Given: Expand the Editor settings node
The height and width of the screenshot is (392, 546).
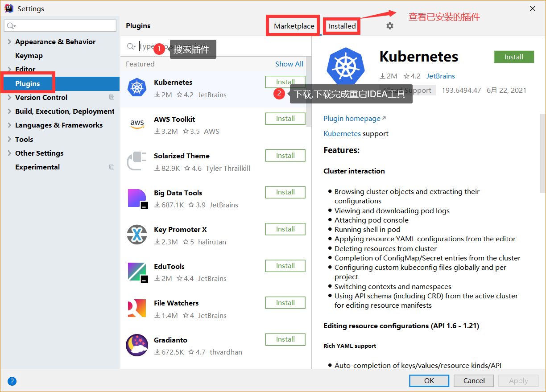Looking at the screenshot, I should 9,69.
